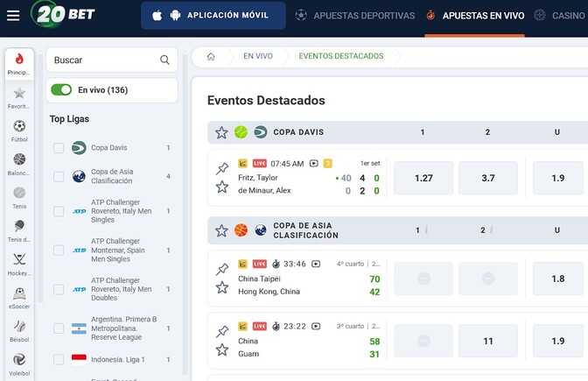Screen dimensions: 588x381
Task: Pin the Fritz vs de Minaur match
Action: pyautogui.click(x=222, y=168)
